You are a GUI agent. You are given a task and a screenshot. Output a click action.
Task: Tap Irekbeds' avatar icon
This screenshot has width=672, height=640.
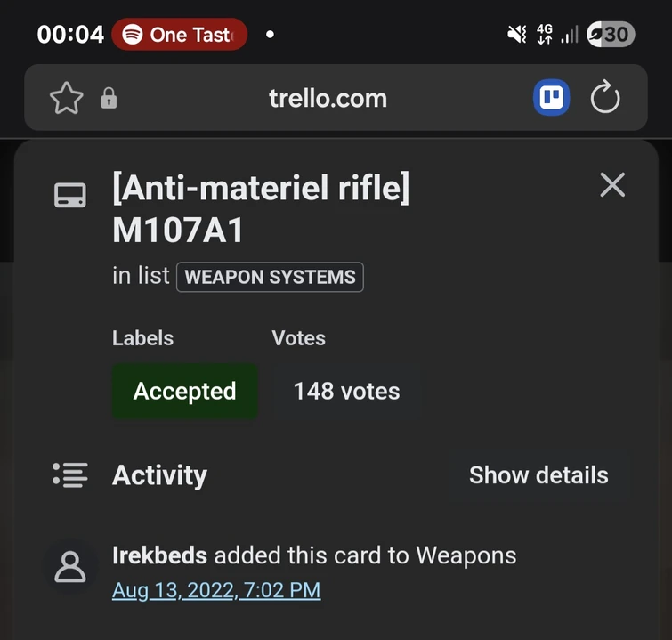pos(70,567)
